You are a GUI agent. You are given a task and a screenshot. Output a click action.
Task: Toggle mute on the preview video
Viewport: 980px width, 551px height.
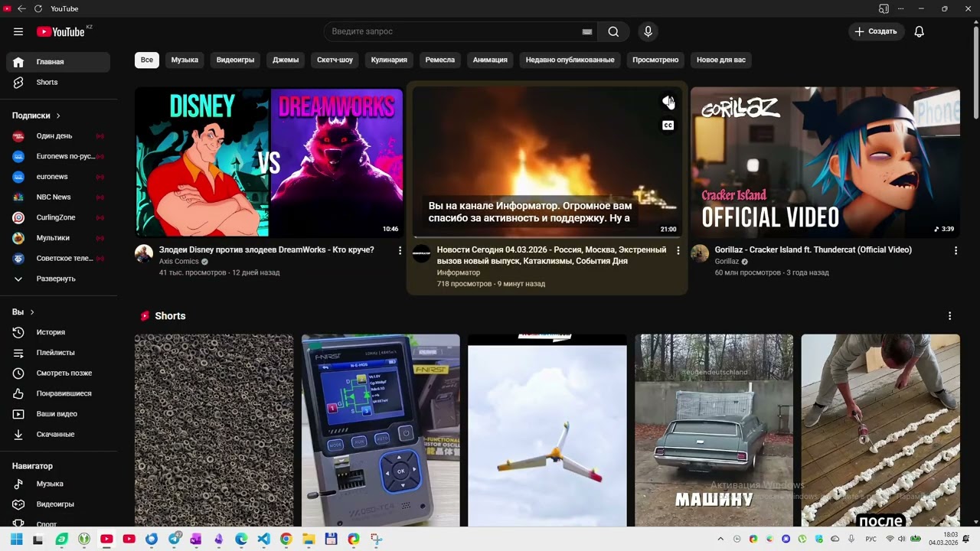click(x=668, y=102)
